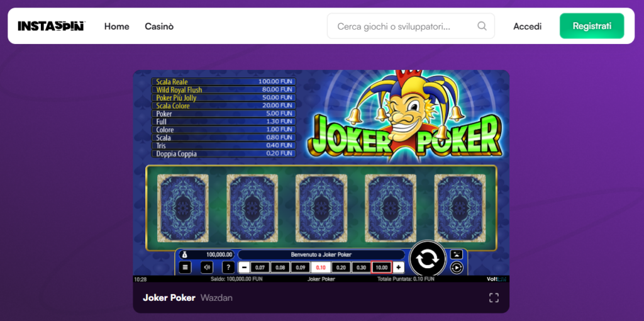Click the Doppia Coppia paytable row
Screen dimensions: 644x321
point(223,154)
